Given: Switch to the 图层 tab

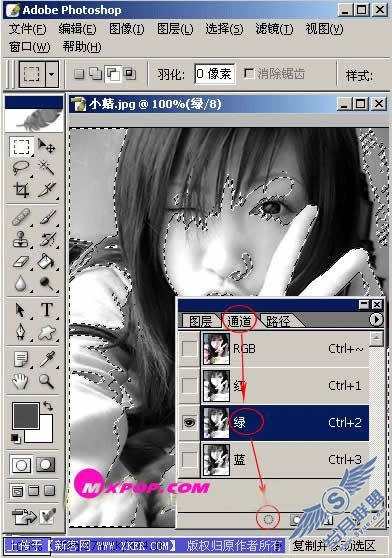Looking at the screenshot, I should pyautogui.click(x=200, y=321).
